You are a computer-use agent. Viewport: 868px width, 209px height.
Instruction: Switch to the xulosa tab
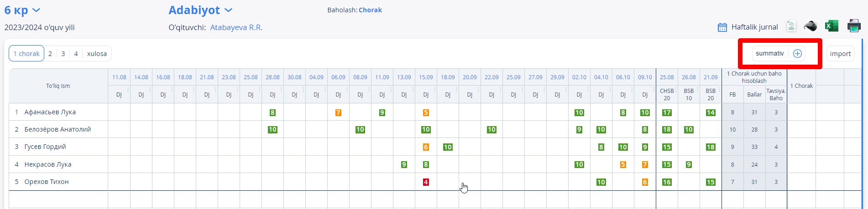(97, 54)
